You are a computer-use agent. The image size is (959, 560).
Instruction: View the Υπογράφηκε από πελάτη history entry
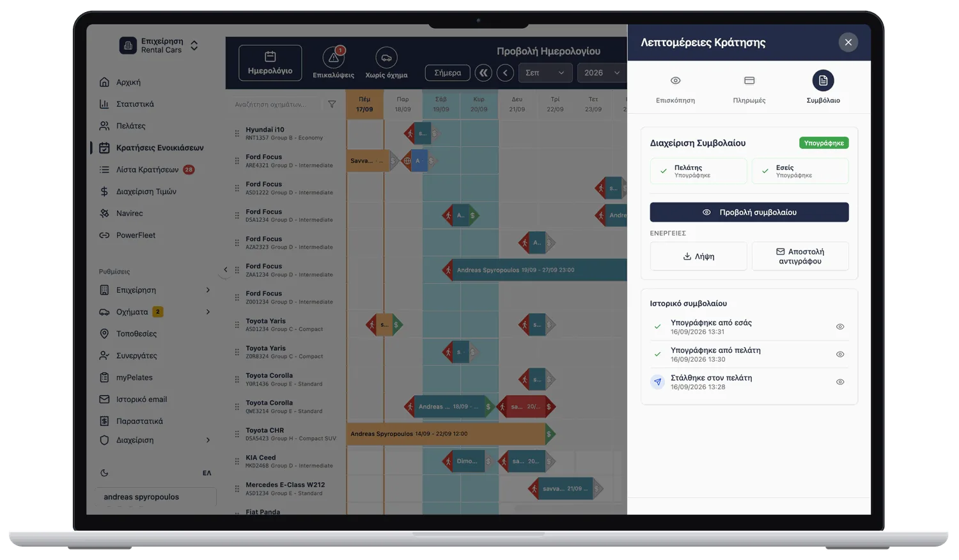pos(840,354)
